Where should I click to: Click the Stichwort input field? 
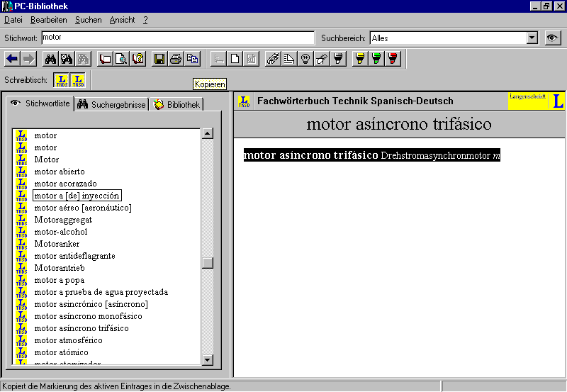177,38
